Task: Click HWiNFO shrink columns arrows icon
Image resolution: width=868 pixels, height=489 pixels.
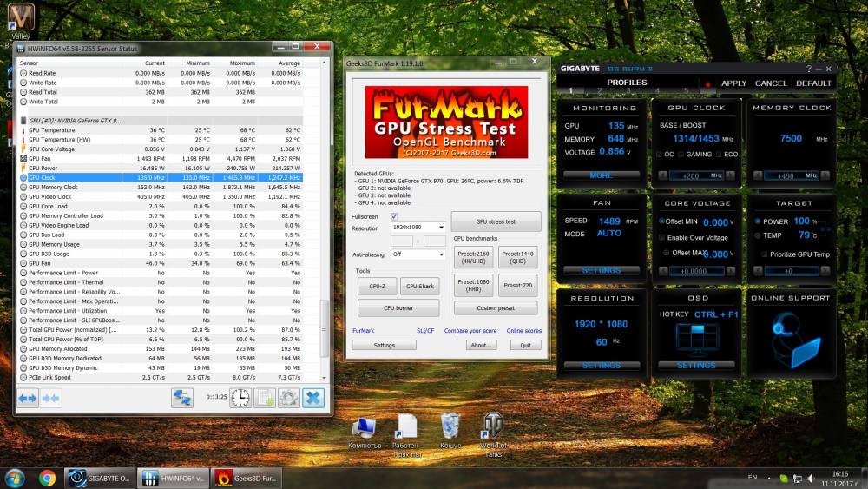Action: click(x=51, y=398)
